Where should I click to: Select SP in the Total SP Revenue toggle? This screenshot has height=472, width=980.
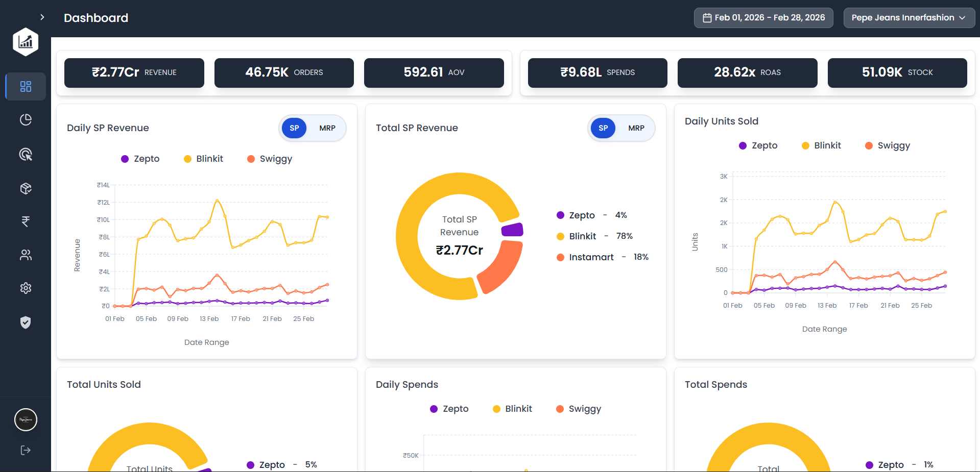(603, 128)
